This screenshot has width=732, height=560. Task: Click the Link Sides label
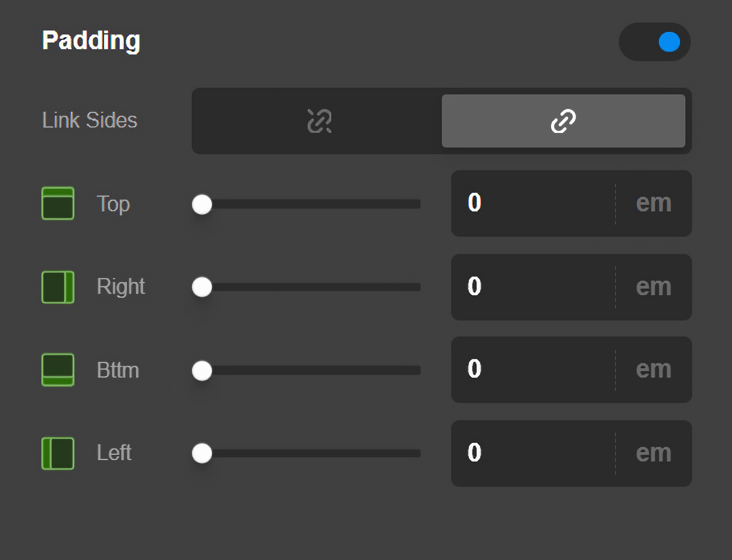[90, 120]
